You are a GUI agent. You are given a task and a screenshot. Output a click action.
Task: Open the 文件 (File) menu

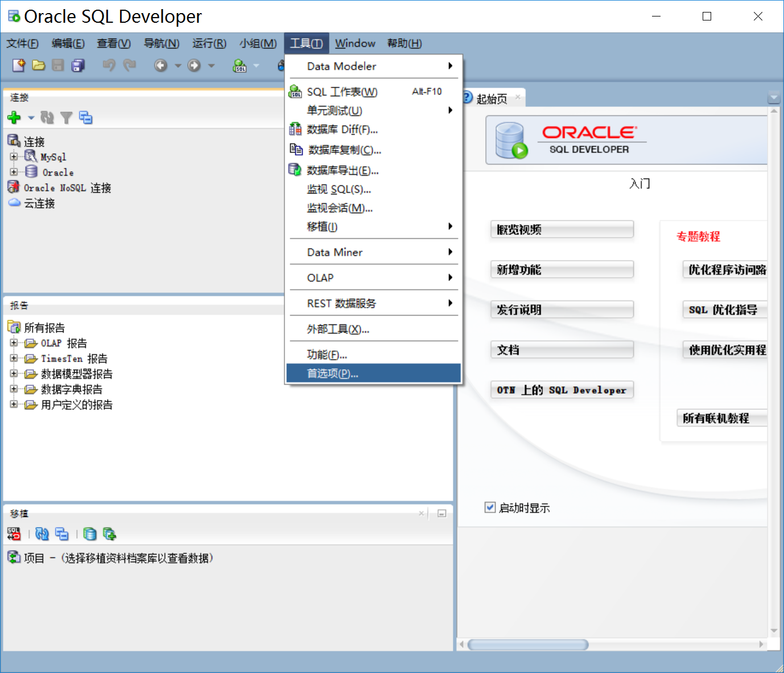point(22,43)
